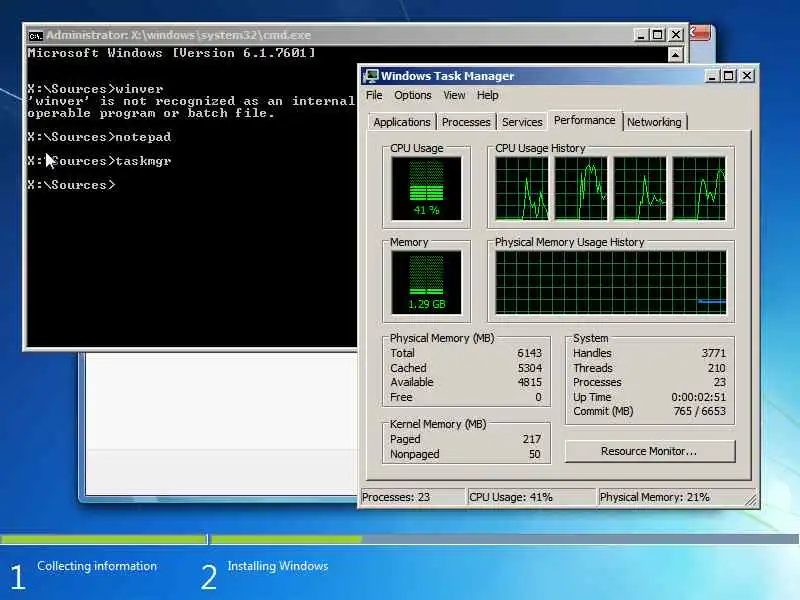The width and height of the screenshot is (800, 600).
Task: Click the Kernel Memory Paged value 217
Action: coord(532,439)
